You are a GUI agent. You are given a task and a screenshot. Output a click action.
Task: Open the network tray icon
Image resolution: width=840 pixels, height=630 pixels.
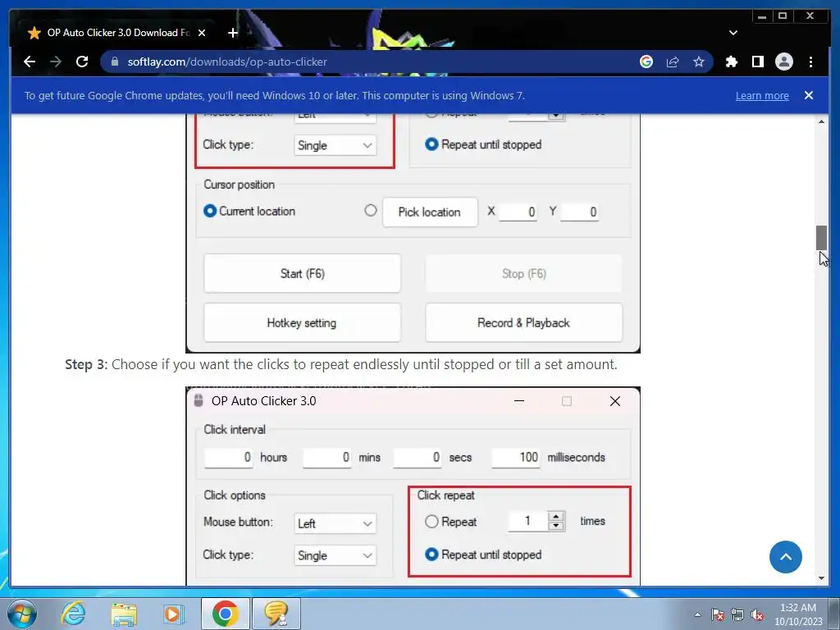pos(737,614)
